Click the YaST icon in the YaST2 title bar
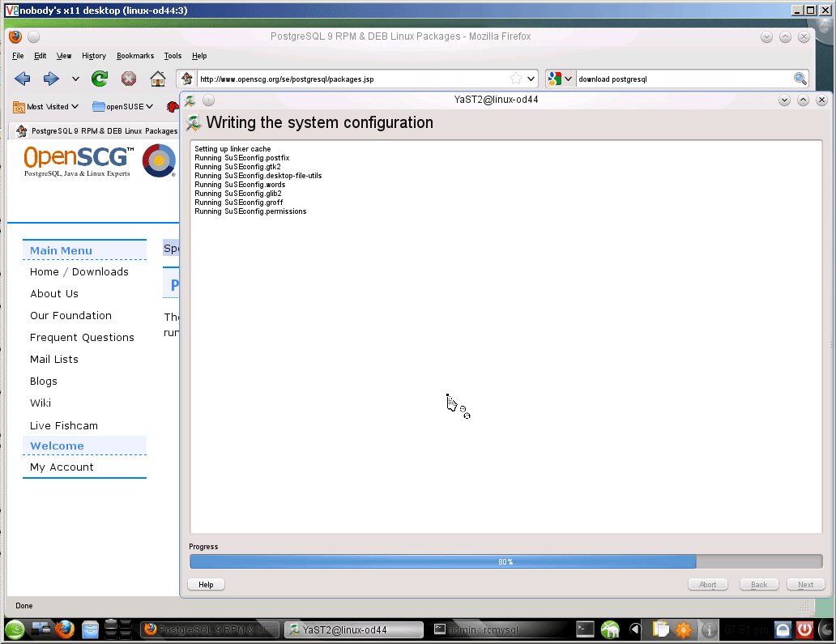The width and height of the screenshot is (836, 644). click(190, 100)
